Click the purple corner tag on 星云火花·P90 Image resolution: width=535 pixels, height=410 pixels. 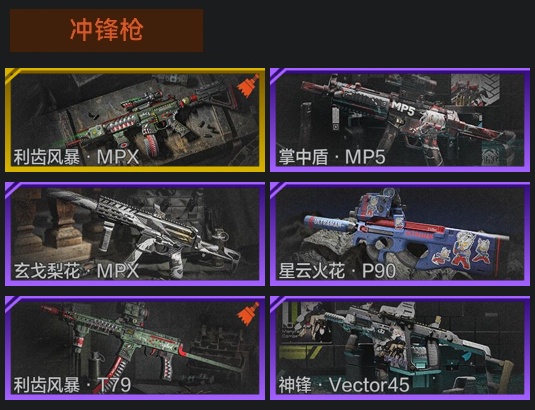pos(277,187)
